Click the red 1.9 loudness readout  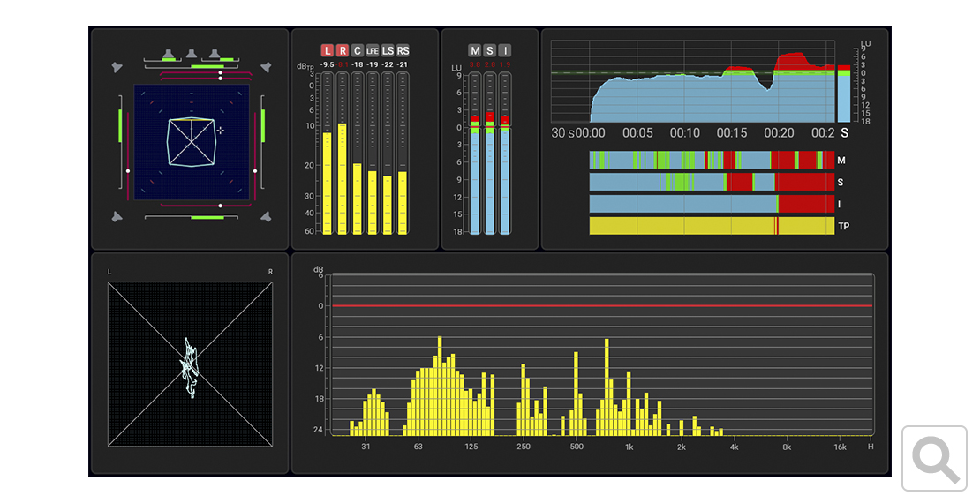pos(504,64)
